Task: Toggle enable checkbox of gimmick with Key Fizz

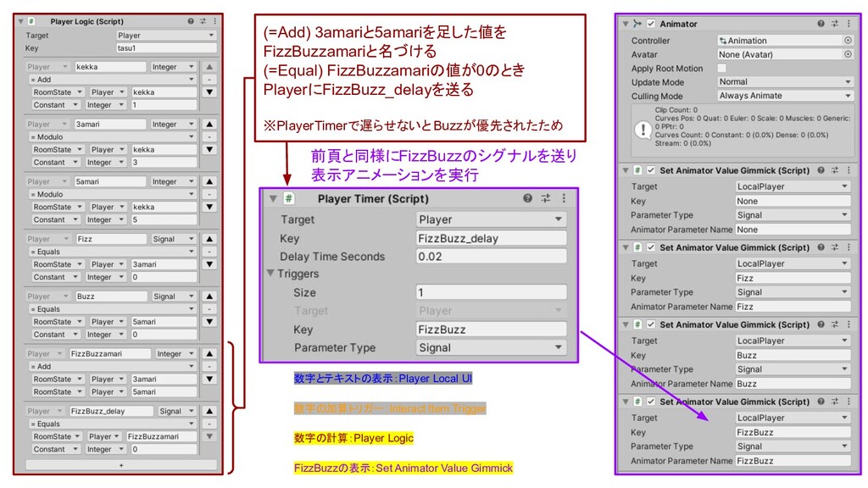Action: click(x=651, y=247)
